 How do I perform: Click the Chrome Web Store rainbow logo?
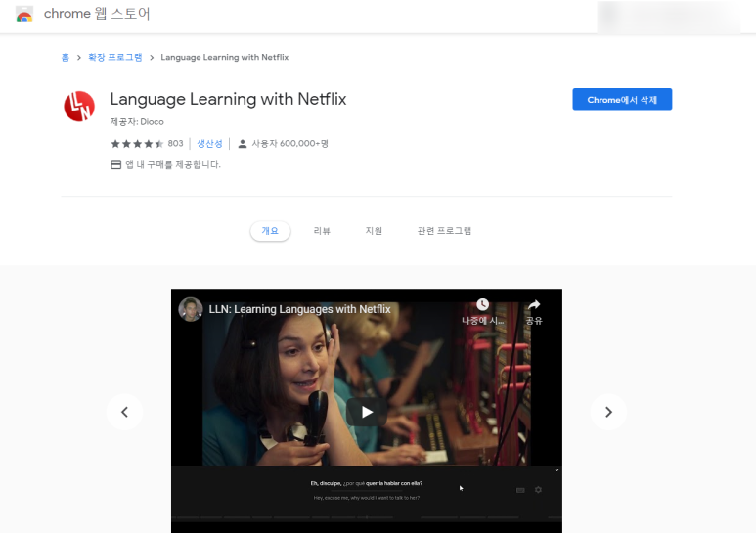[24, 14]
